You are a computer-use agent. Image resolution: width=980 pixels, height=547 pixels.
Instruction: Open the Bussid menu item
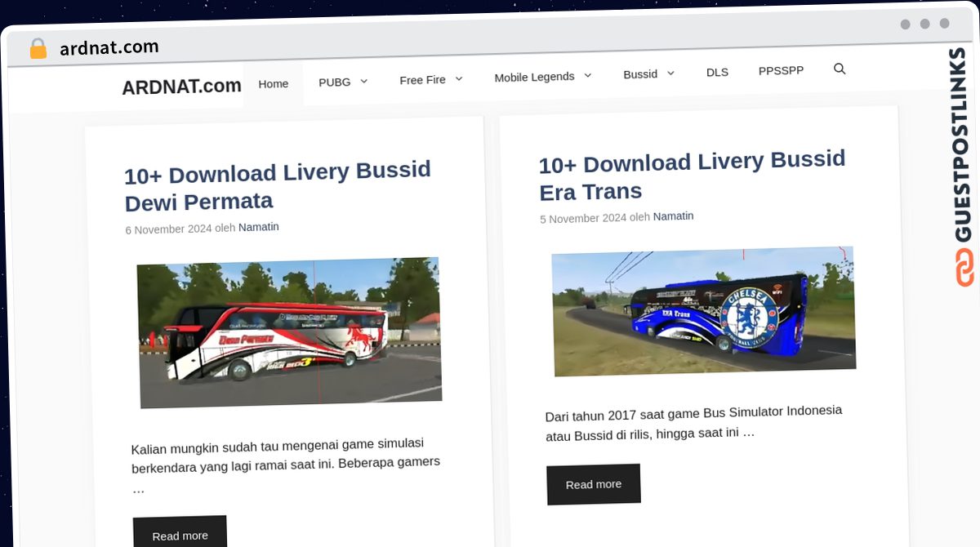point(640,74)
